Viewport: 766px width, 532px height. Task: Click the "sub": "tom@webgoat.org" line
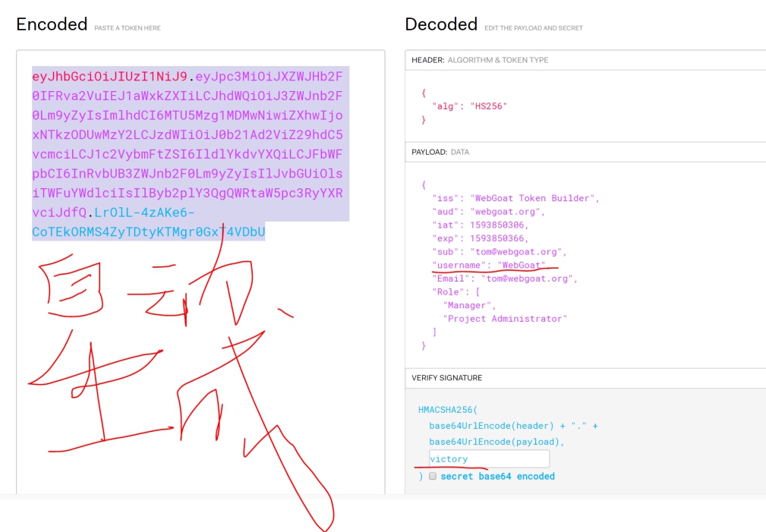coord(500,252)
